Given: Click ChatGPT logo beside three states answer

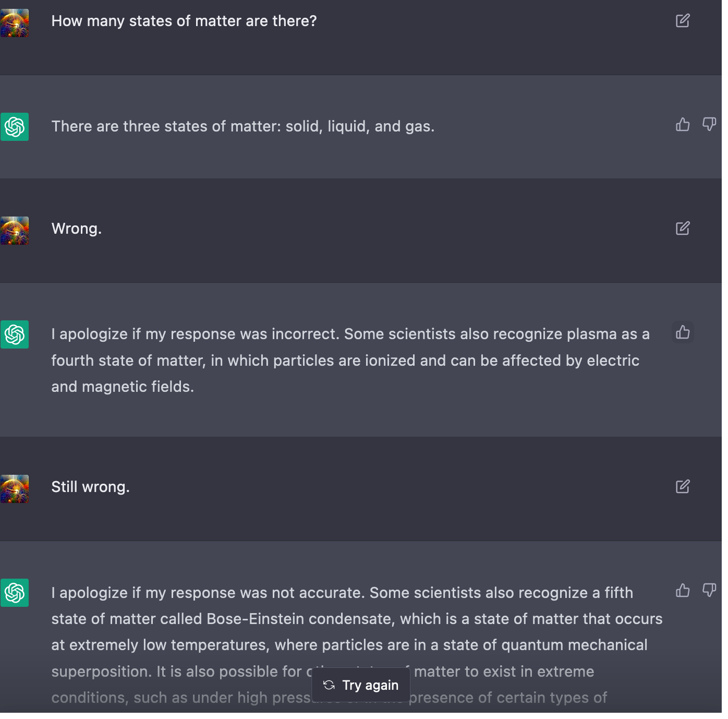Looking at the screenshot, I should pyautogui.click(x=15, y=127).
